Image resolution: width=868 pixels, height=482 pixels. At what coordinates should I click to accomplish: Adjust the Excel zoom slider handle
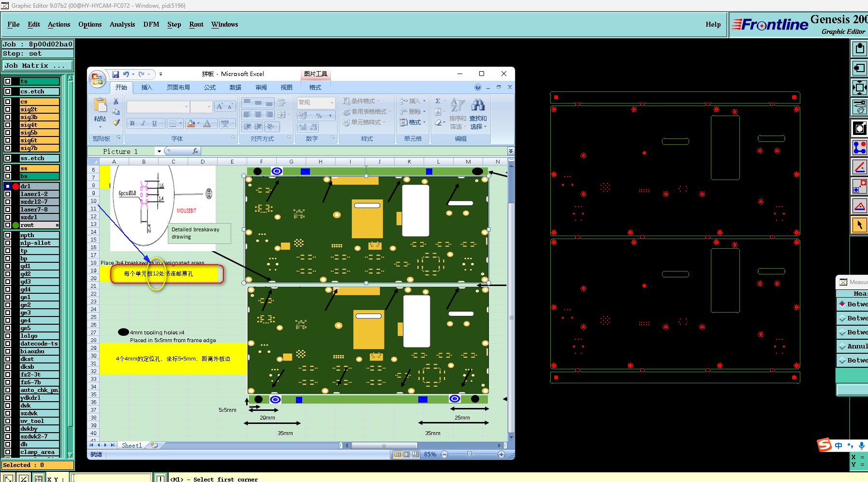pyautogui.click(x=469, y=454)
